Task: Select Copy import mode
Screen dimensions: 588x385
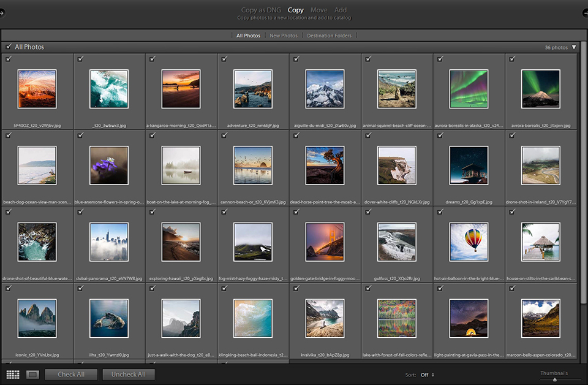Action: coord(295,10)
